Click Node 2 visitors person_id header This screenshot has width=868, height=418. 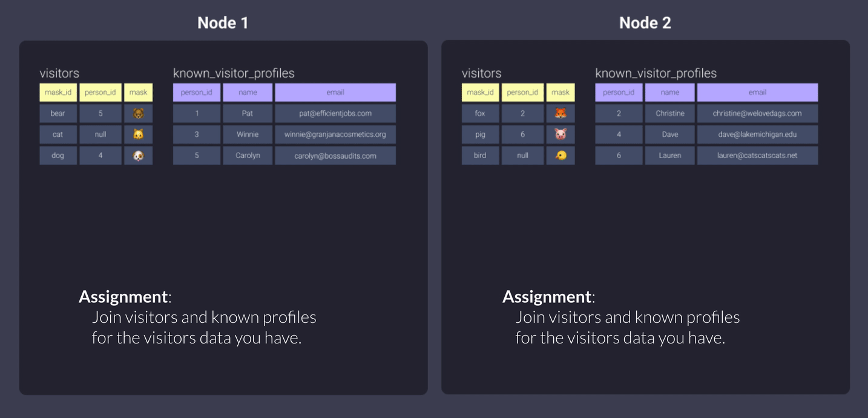tap(522, 93)
